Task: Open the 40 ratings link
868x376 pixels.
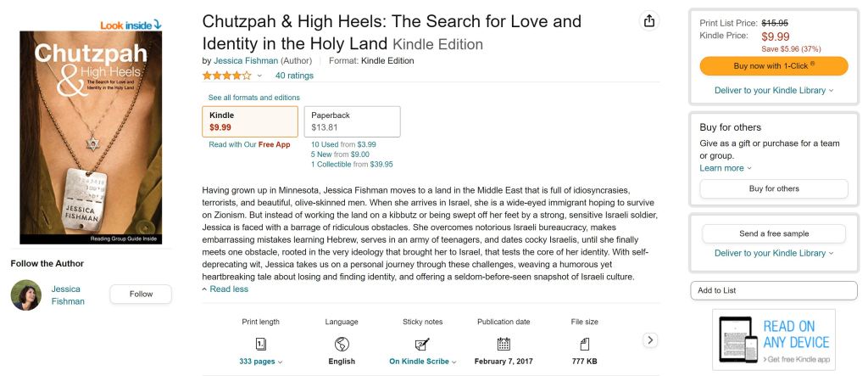Action: pos(294,76)
